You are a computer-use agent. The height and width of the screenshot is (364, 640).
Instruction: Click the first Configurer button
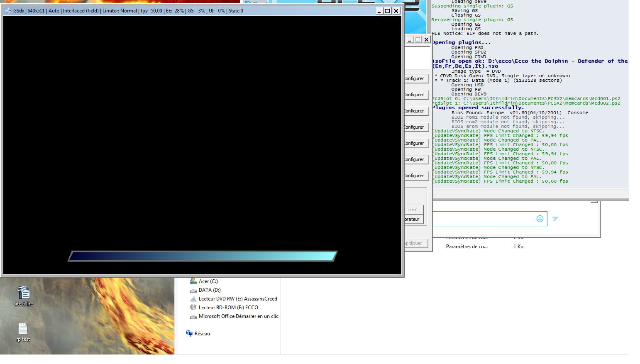pyautogui.click(x=414, y=78)
